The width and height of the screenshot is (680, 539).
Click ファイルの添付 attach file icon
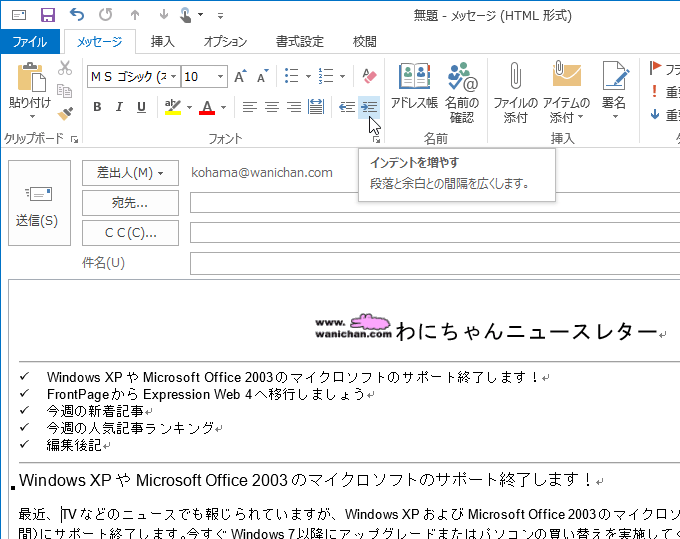[x=515, y=92]
